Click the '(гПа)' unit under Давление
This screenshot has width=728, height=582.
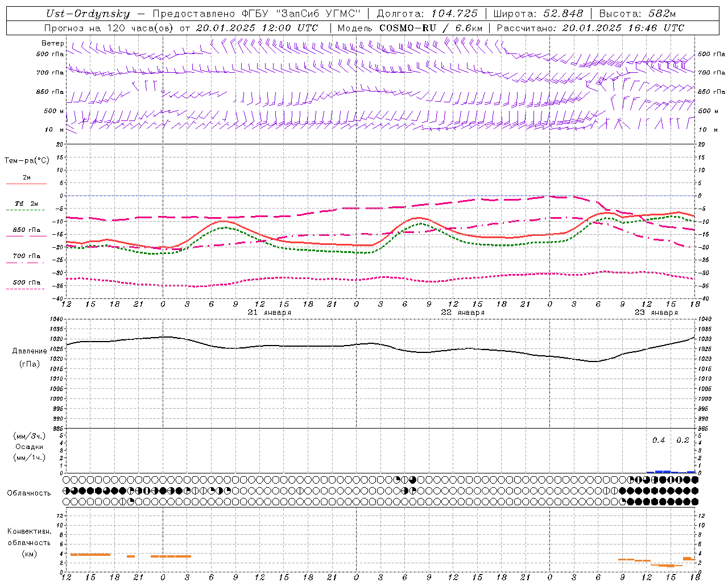click(x=30, y=364)
